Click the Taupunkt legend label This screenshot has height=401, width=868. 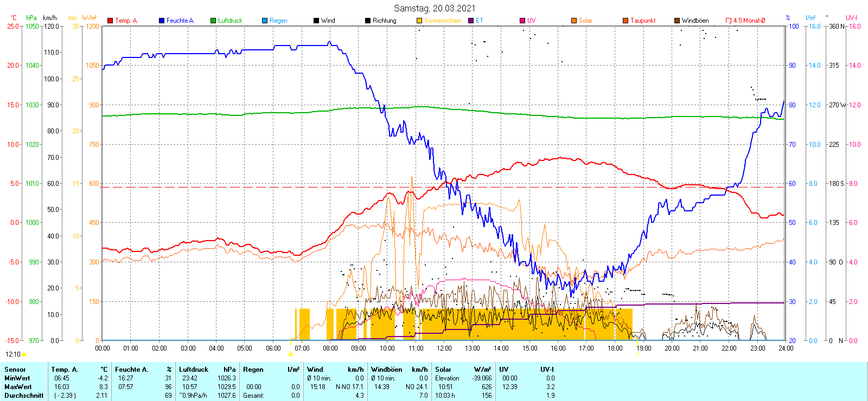pyautogui.click(x=643, y=21)
